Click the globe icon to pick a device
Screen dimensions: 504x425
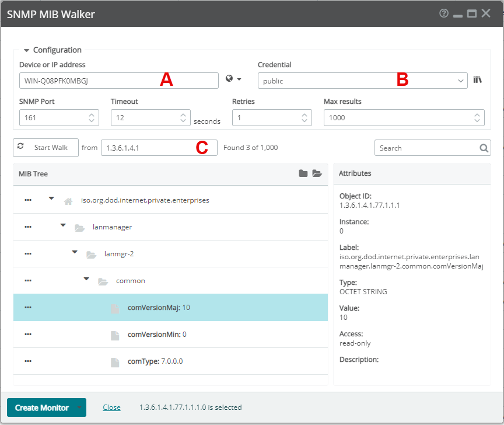[x=230, y=79]
